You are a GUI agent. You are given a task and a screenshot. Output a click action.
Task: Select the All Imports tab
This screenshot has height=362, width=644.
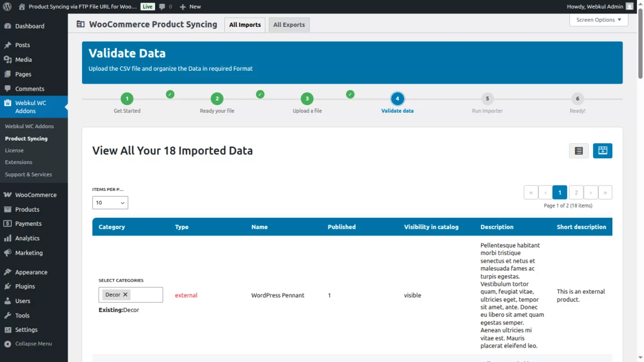click(x=245, y=24)
